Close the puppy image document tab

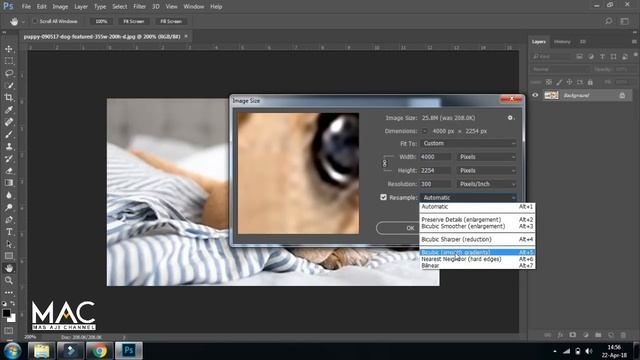point(186,36)
